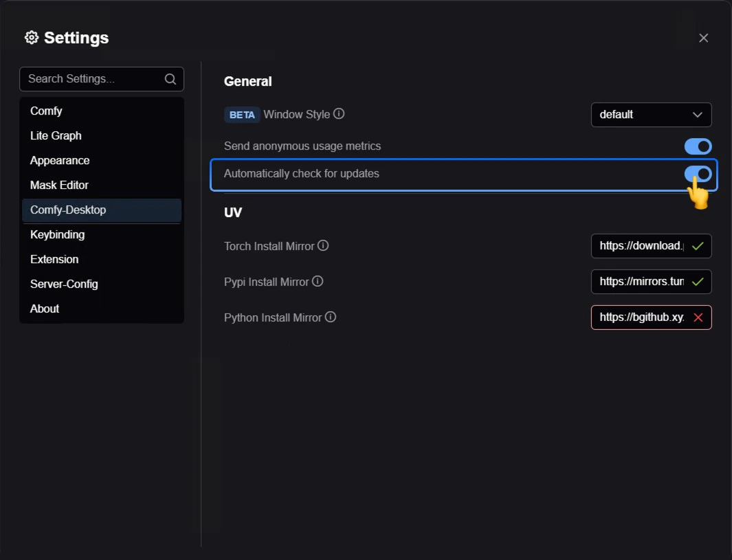Click the green checkmark beside Torch mirror URL
This screenshot has width=732, height=560.
click(699, 245)
